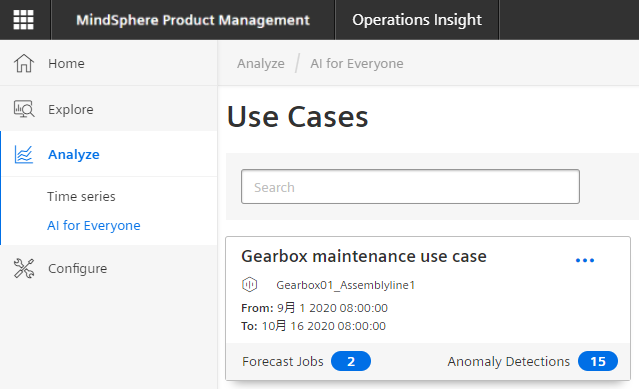The height and width of the screenshot is (389, 639).
Task: Click the Configure tools icon
Action: (x=24, y=268)
